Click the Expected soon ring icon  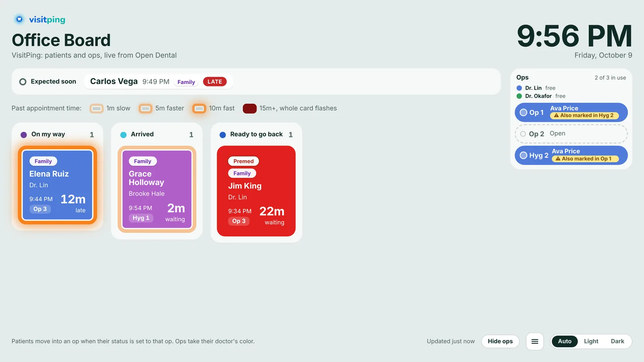click(x=23, y=82)
